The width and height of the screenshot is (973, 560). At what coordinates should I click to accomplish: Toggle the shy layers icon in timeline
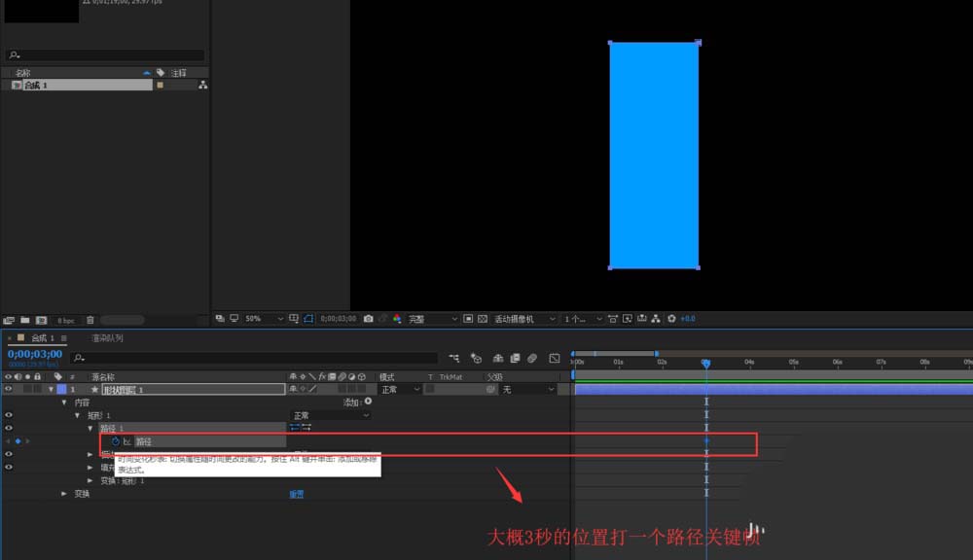click(x=497, y=358)
